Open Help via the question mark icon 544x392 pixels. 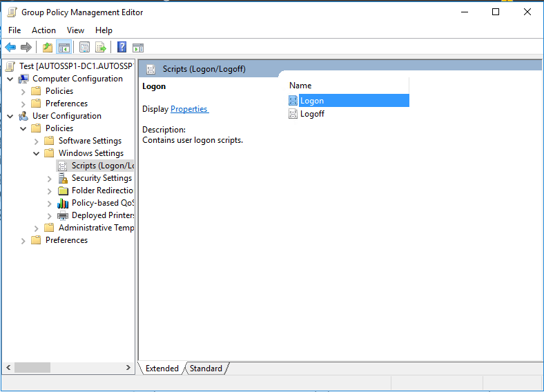(x=122, y=47)
